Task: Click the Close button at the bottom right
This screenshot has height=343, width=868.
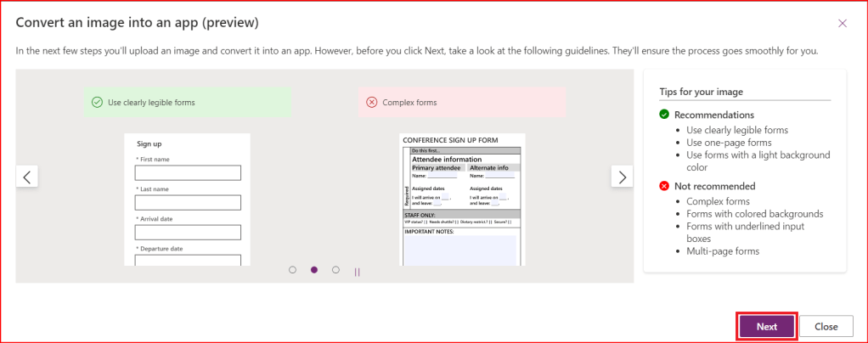Action: coord(826,326)
